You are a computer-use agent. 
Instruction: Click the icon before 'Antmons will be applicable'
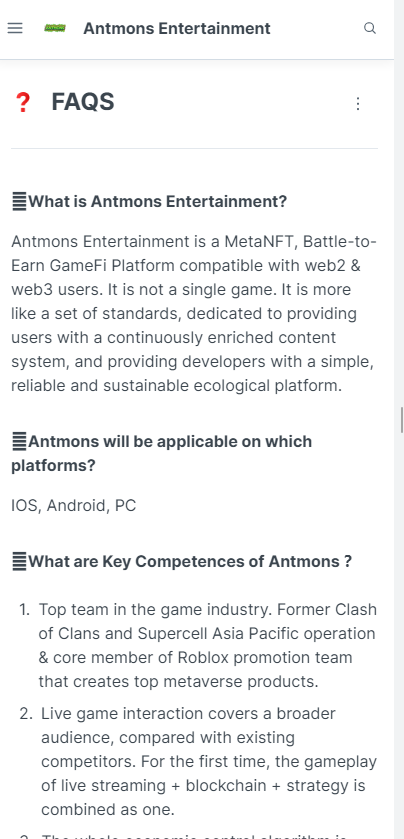pos(19,441)
